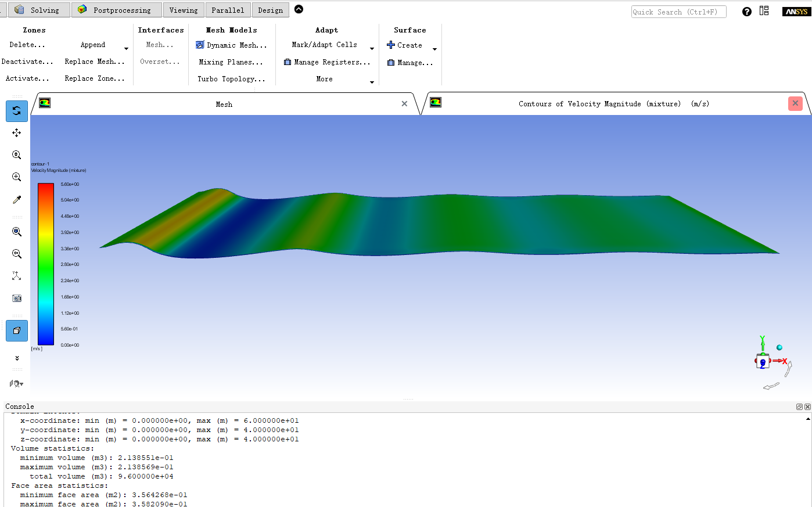Collapse the ribbon with the arrow button

coord(299,9)
